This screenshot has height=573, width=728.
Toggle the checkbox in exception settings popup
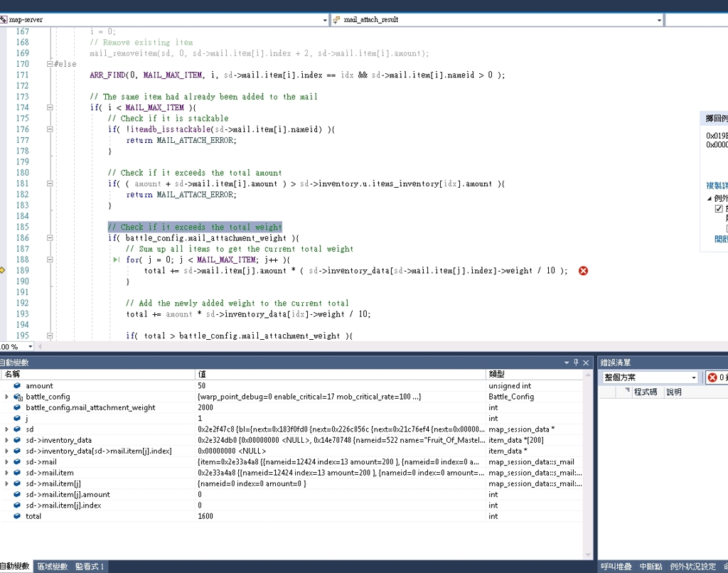(x=719, y=208)
